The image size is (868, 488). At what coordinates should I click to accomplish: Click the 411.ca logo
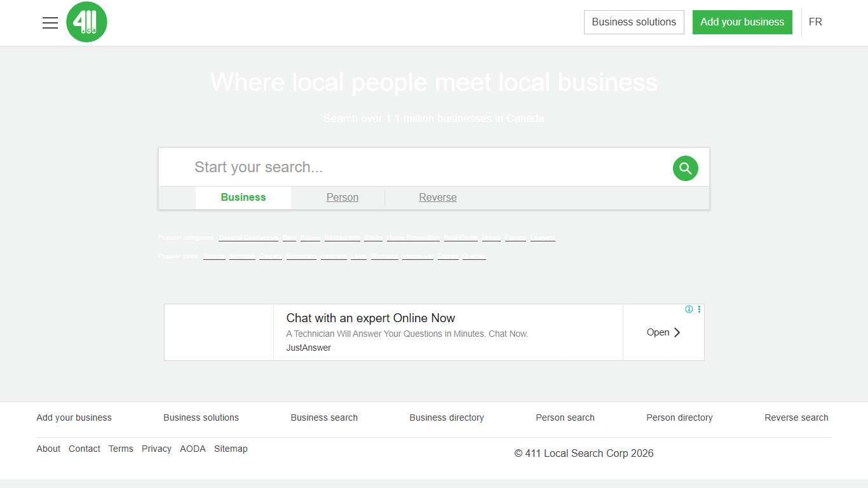(x=86, y=22)
